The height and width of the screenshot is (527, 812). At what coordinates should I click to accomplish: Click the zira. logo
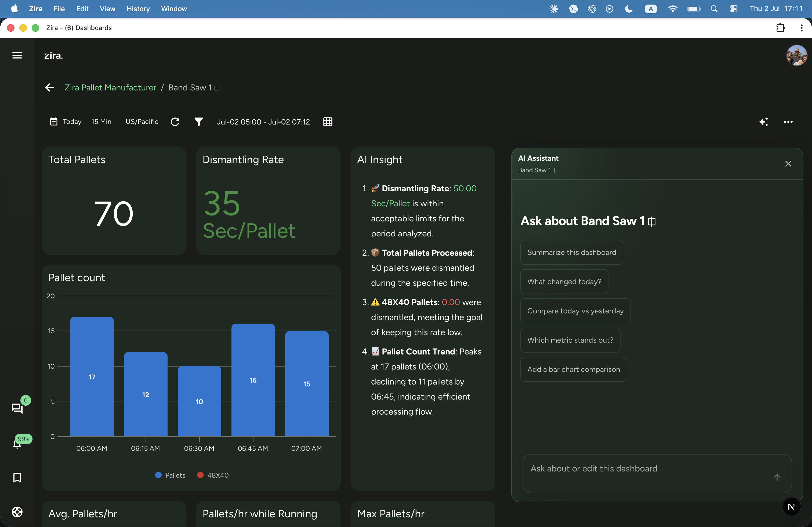point(53,55)
